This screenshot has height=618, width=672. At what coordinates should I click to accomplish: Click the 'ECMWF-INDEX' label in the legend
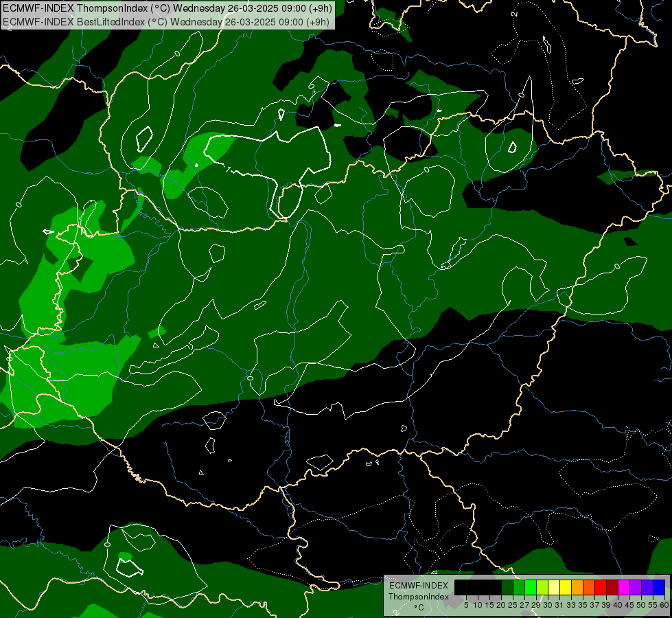pos(419,586)
